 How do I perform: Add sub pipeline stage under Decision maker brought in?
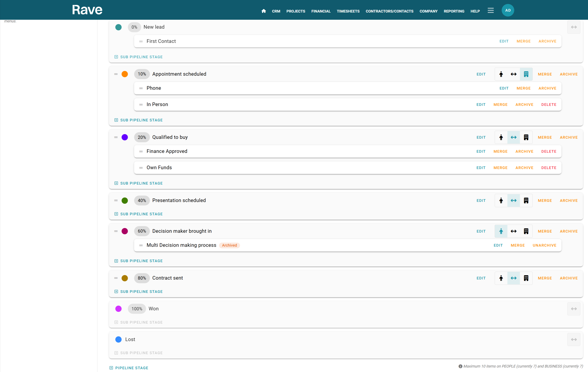(x=138, y=261)
